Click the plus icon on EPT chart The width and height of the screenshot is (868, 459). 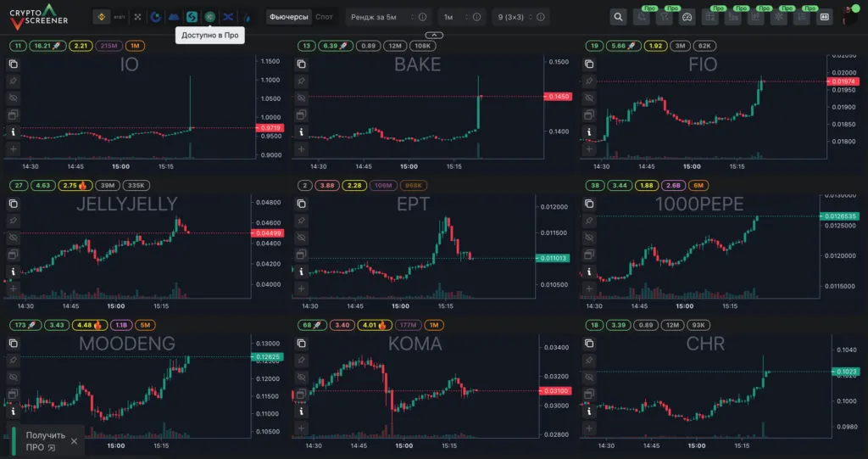(x=301, y=288)
